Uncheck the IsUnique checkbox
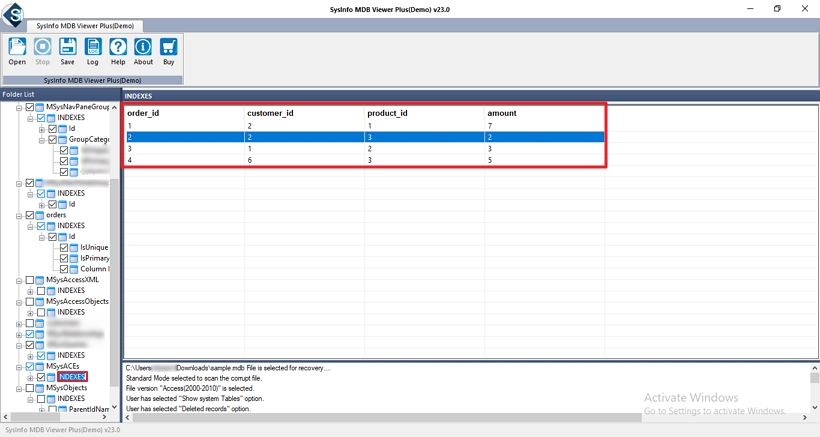This screenshot has height=437, width=820. (x=64, y=247)
